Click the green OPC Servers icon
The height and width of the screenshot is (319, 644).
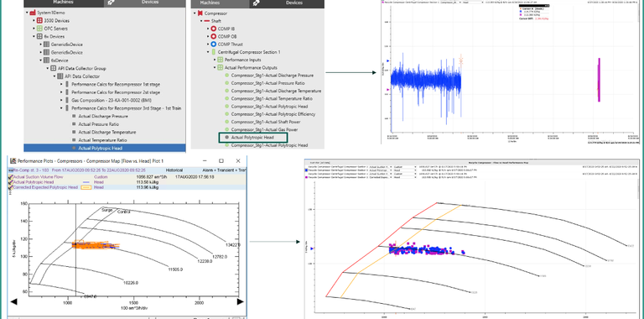[39, 29]
